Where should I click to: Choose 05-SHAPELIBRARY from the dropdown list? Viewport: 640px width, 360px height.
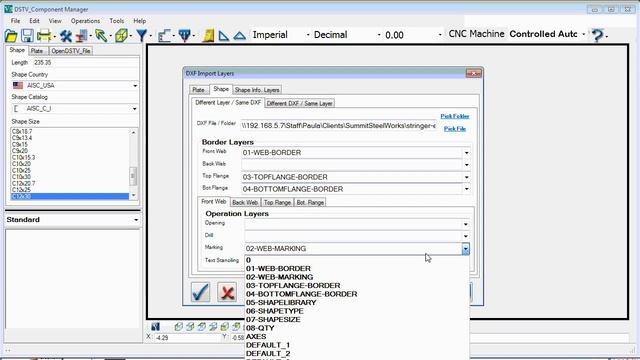click(281, 302)
